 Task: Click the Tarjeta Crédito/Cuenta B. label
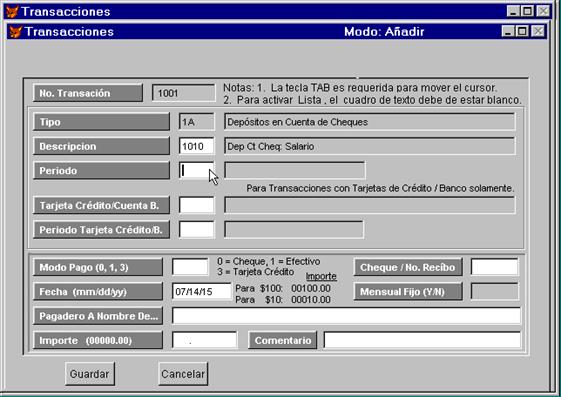tap(101, 205)
